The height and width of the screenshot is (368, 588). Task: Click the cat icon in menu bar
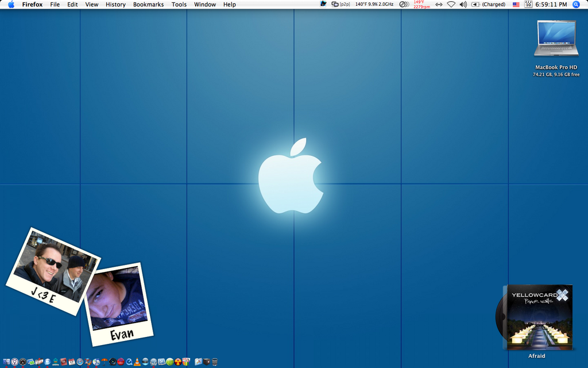click(x=323, y=4)
